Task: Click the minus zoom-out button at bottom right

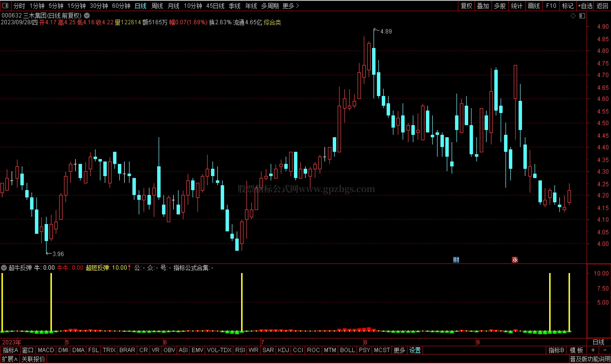Action: (x=604, y=350)
